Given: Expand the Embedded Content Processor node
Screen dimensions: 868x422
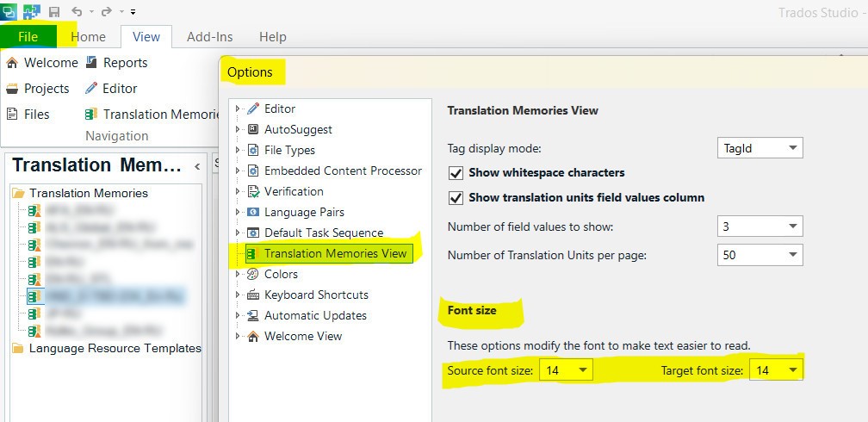Looking at the screenshot, I should (238, 171).
